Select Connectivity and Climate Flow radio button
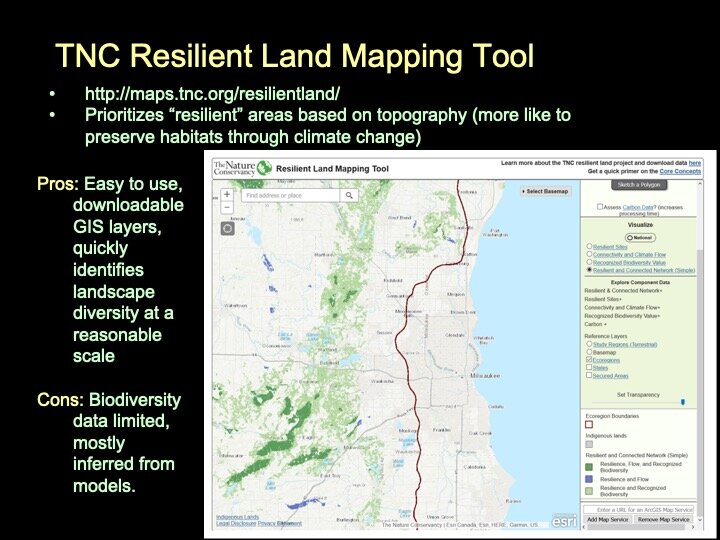 (589, 254)
